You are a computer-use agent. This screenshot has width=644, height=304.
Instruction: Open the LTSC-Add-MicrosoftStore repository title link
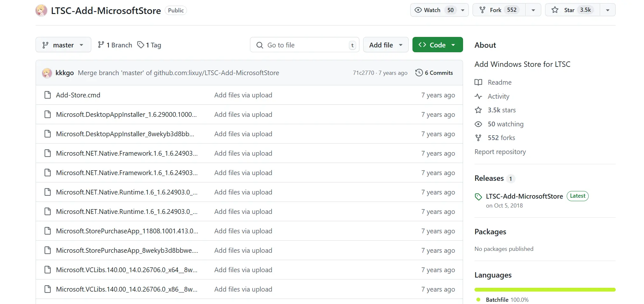[106, 11]
